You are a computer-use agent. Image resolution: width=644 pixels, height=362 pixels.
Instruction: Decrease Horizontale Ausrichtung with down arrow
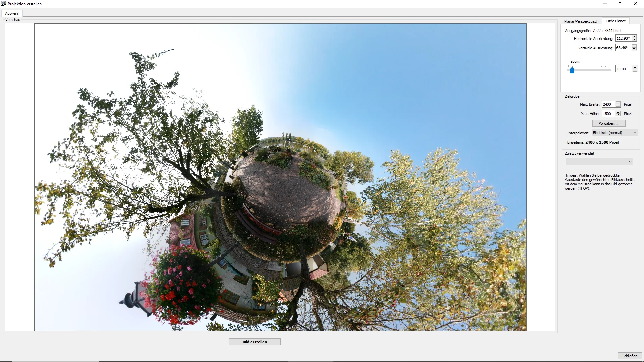634,40
